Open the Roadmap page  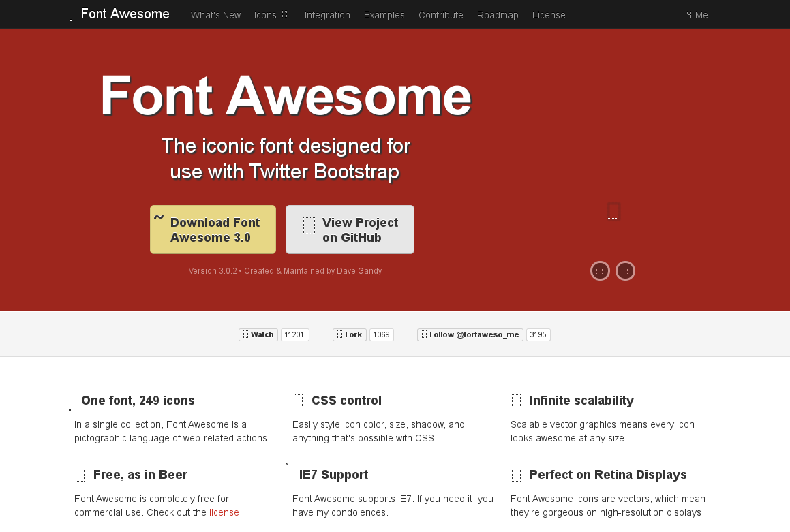[498, 15]
